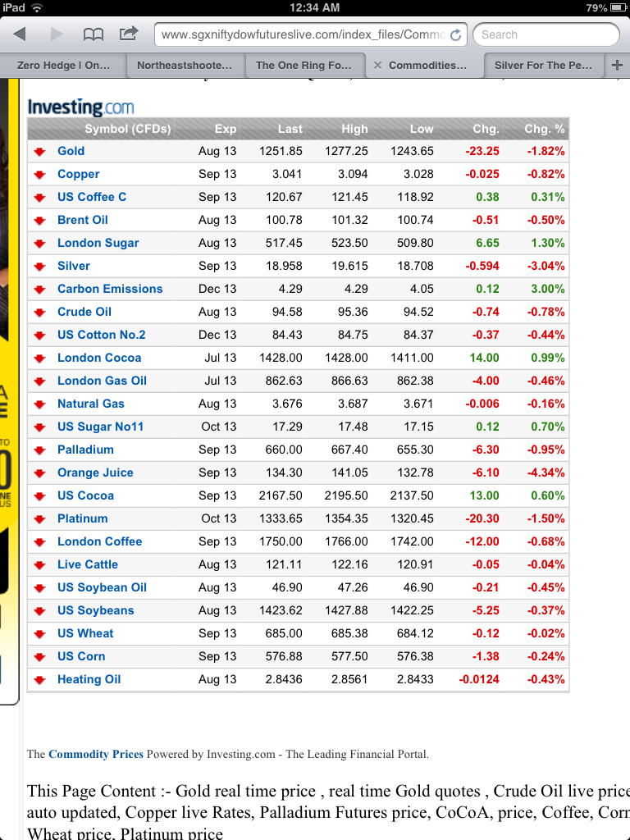Click red down arrow beside Brent Oil

(x=39, y=220)
